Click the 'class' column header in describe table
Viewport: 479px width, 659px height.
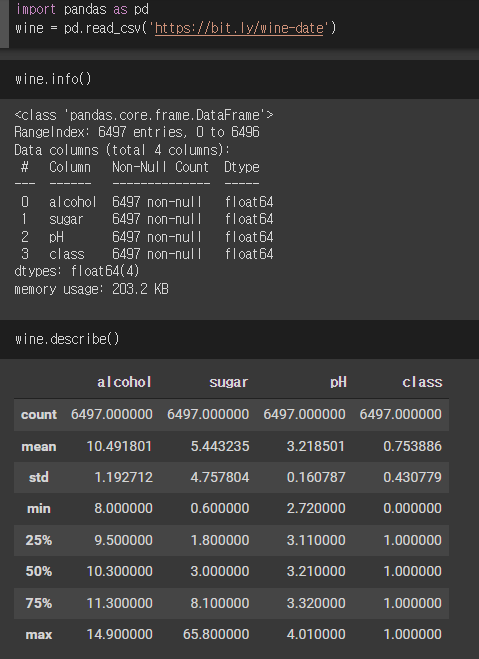click(422, 382)
